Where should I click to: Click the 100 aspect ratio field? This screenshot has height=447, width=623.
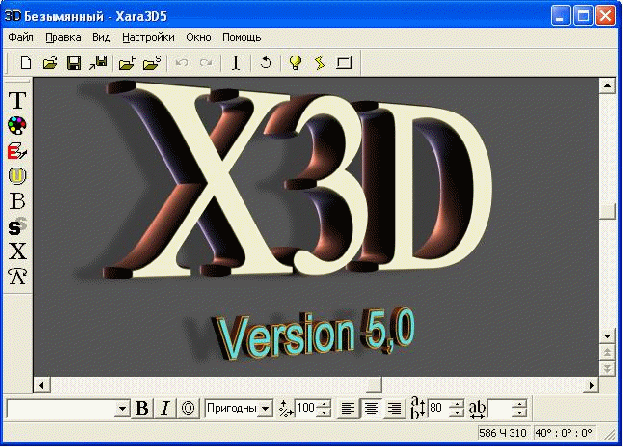tap(306, 408)
